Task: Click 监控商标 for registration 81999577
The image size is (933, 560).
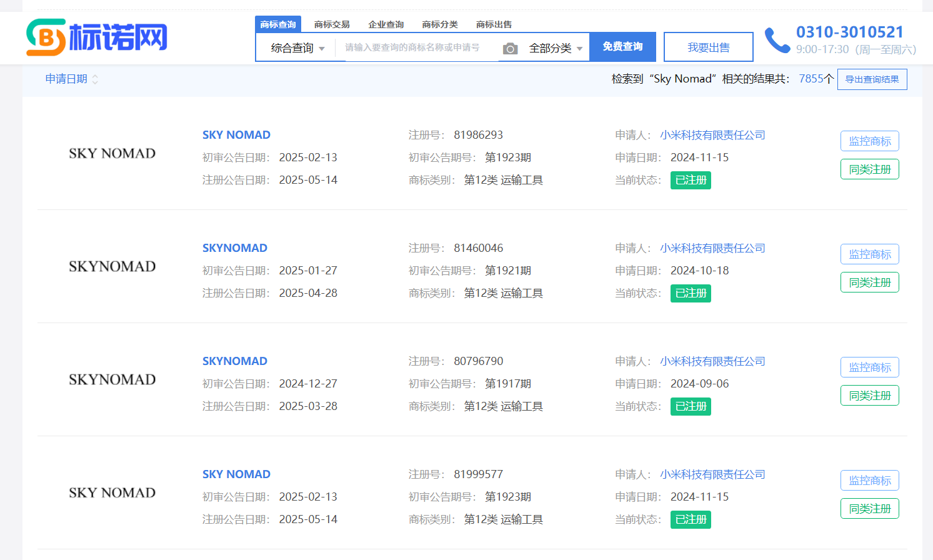Action: coord(870,481)
